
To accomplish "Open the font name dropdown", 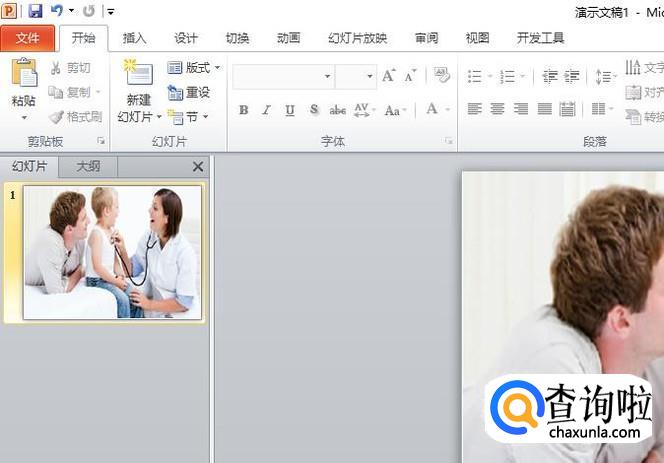I will [x=327, y=77].
